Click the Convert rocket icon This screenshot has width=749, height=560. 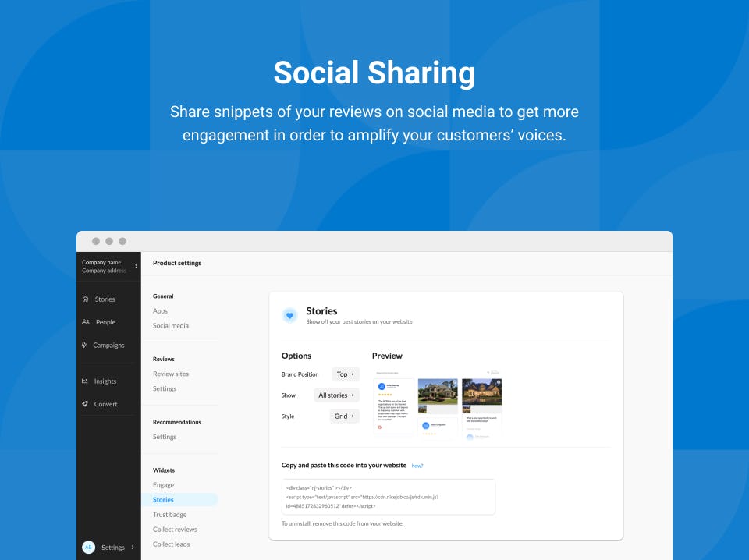pyautogui.click(x=85, y=404)
